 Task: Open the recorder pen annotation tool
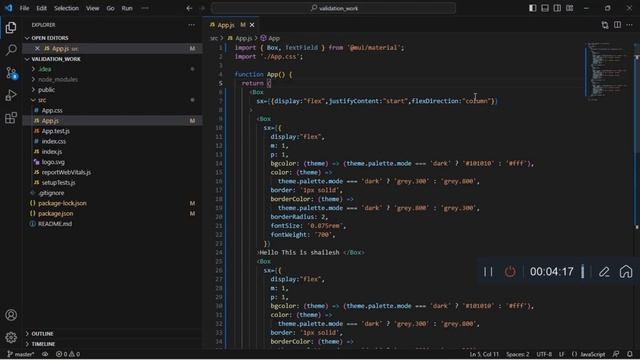point(604,271)
